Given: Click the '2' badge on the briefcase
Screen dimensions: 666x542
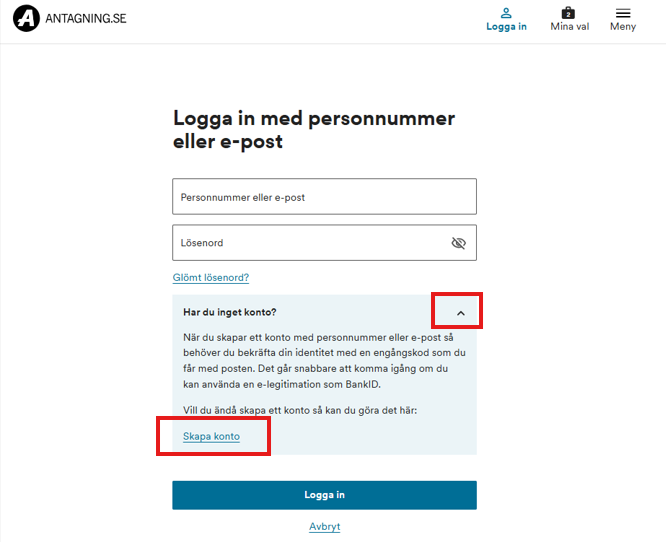Looking at the screenshot, I should point(568,14).
